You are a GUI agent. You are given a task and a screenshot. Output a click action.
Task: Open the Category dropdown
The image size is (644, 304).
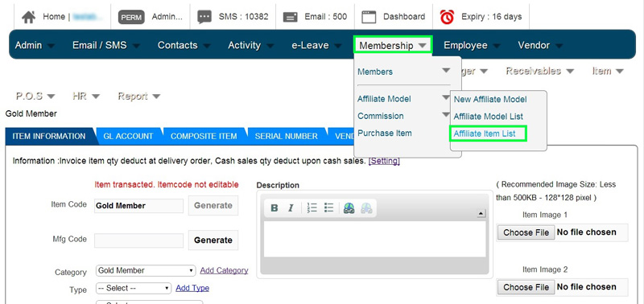[146, 271]
